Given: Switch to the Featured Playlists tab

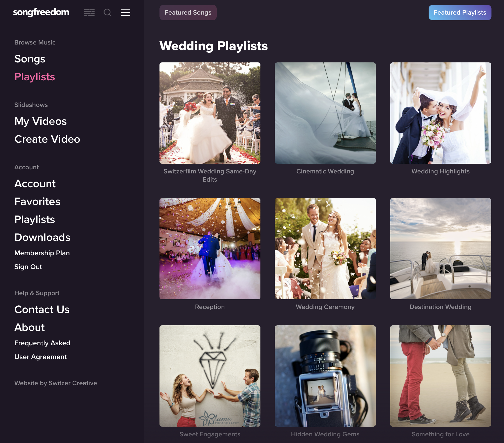Looking at the screenshot, I should click(460, 13).
